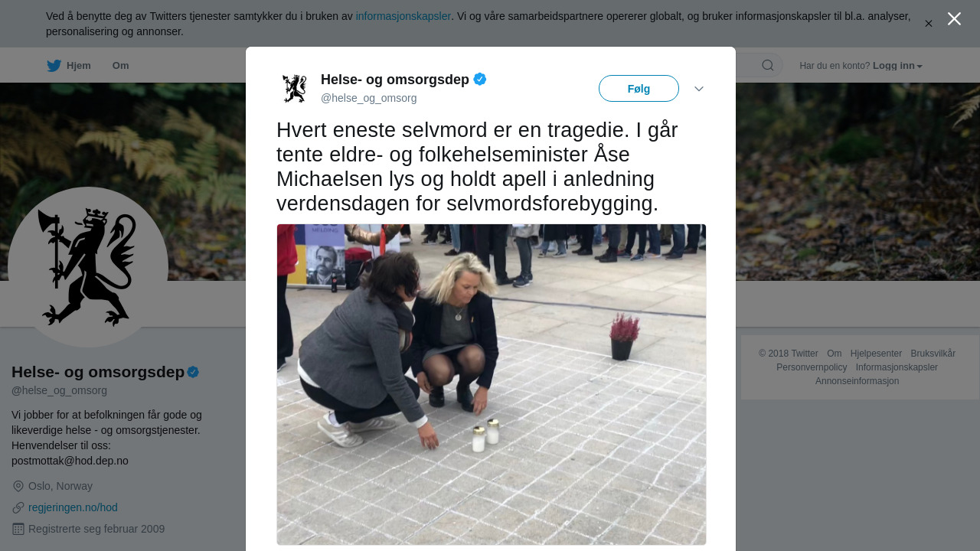Open the Logg inn dropdown

coord(897,66)
